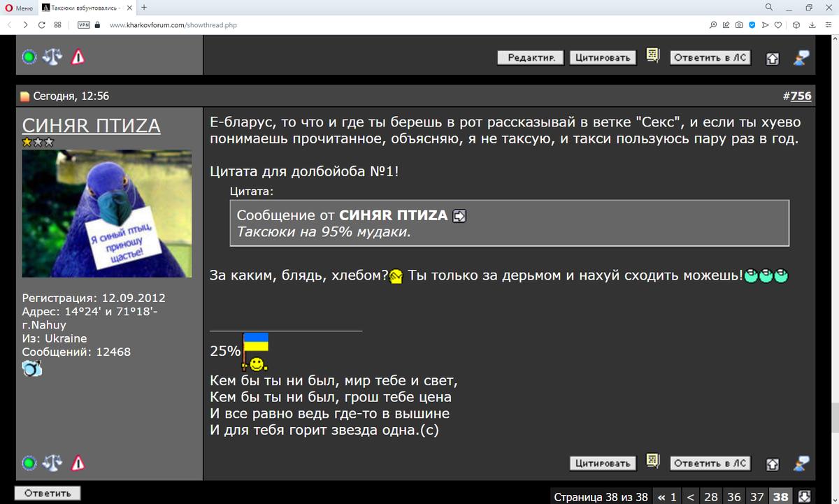Toggle the VPN badge in address bar
The height and width of the screenshot is (504, 839).
pos(84,24)
